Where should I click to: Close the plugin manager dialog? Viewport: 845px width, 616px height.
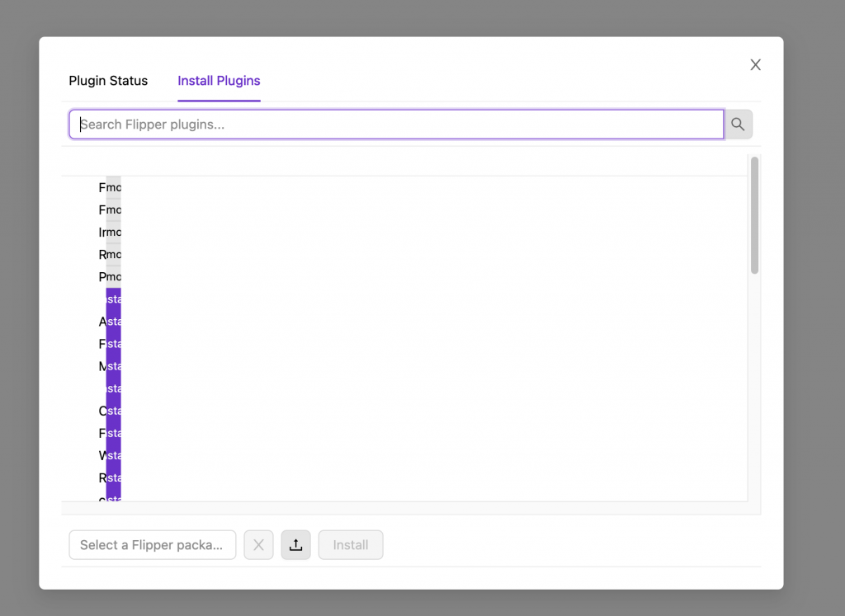756,65
